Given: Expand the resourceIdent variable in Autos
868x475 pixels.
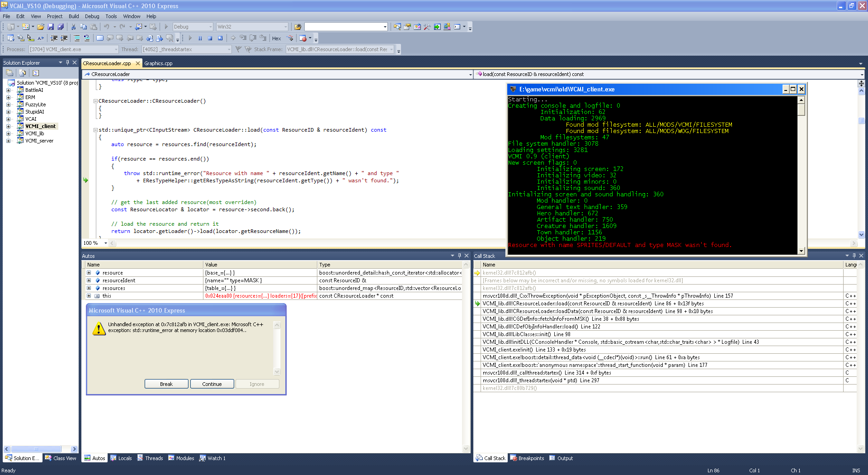Looking at the screenshot, I should [89, 280].
